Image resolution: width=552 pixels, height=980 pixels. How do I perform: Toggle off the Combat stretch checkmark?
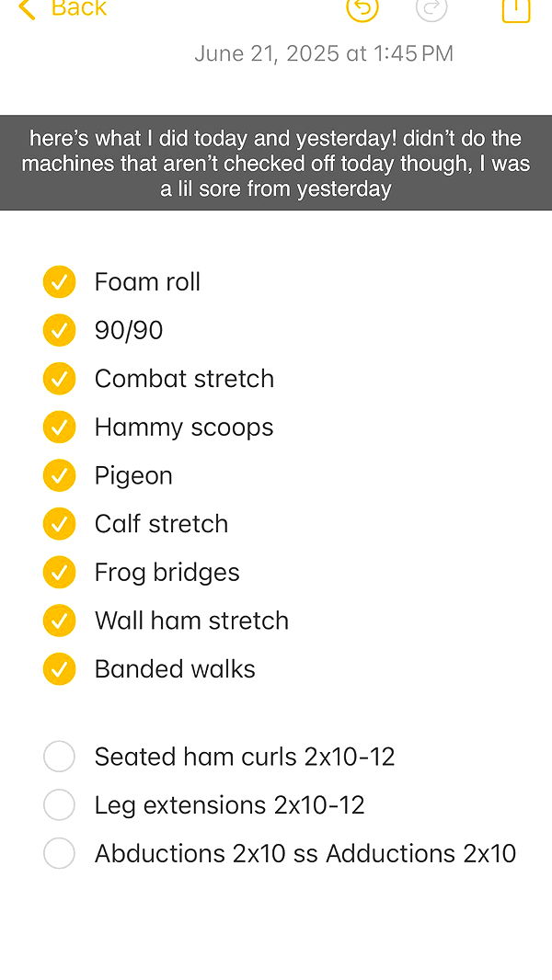pyautogui.click(x=59, y=379)
